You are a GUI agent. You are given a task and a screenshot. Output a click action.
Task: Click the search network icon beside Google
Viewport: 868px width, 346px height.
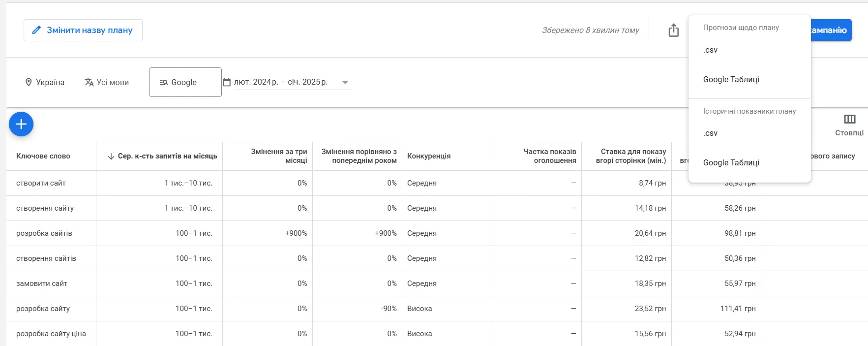163,82
